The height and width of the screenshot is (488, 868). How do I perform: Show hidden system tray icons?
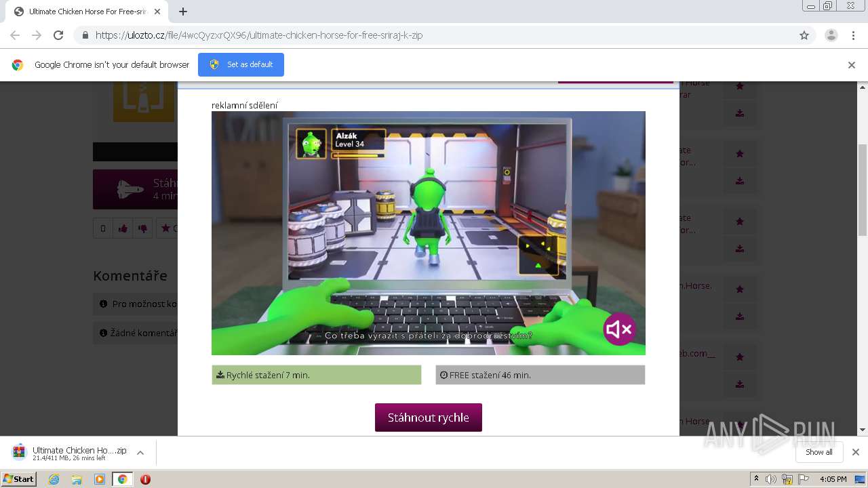pos(756,479)
